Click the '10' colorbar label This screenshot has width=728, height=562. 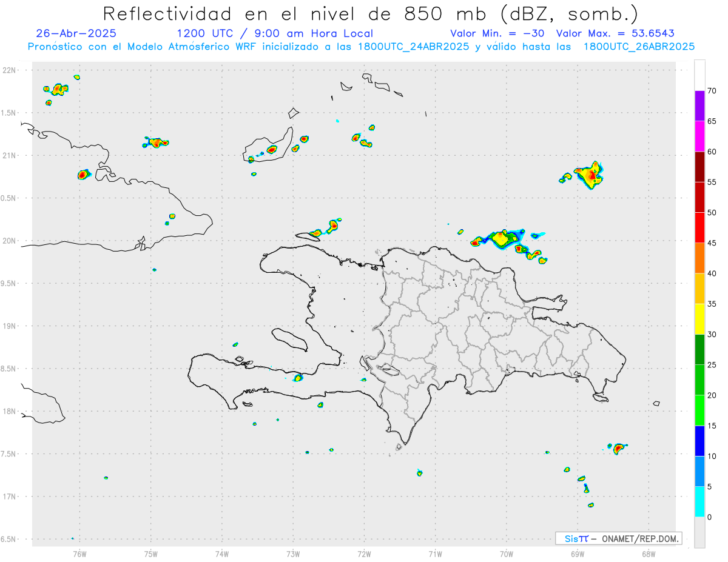click(x=712, y=456)
